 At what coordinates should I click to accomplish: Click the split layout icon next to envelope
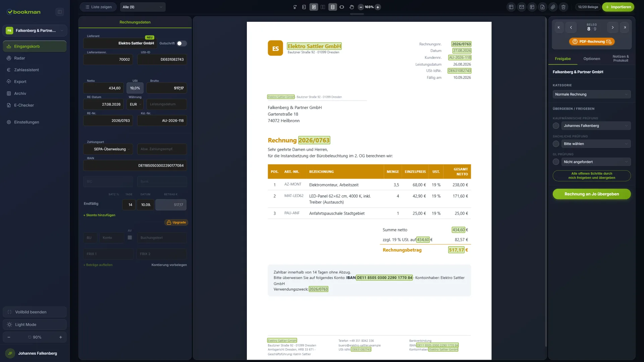pos(532,7)
